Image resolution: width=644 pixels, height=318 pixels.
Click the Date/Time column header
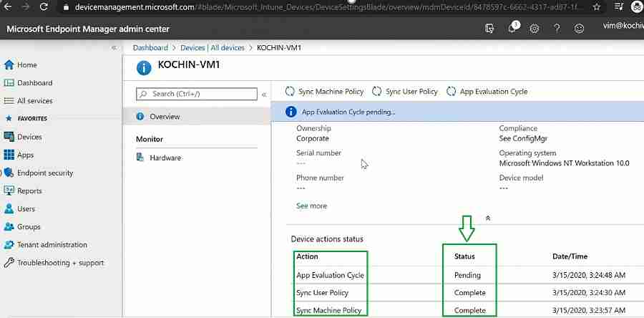tap(570, 256)
